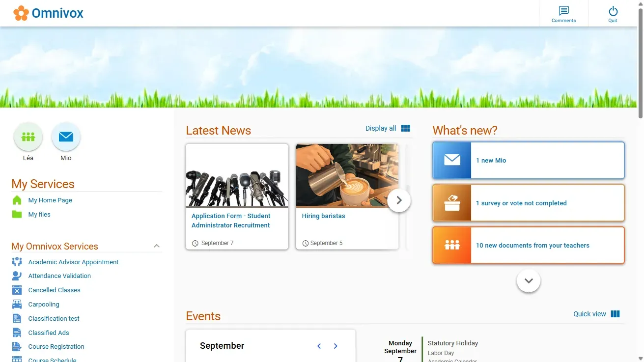Viewport: 644px width, 362px height.
Task: Click the Classification test icon
Action: (17, 318)
